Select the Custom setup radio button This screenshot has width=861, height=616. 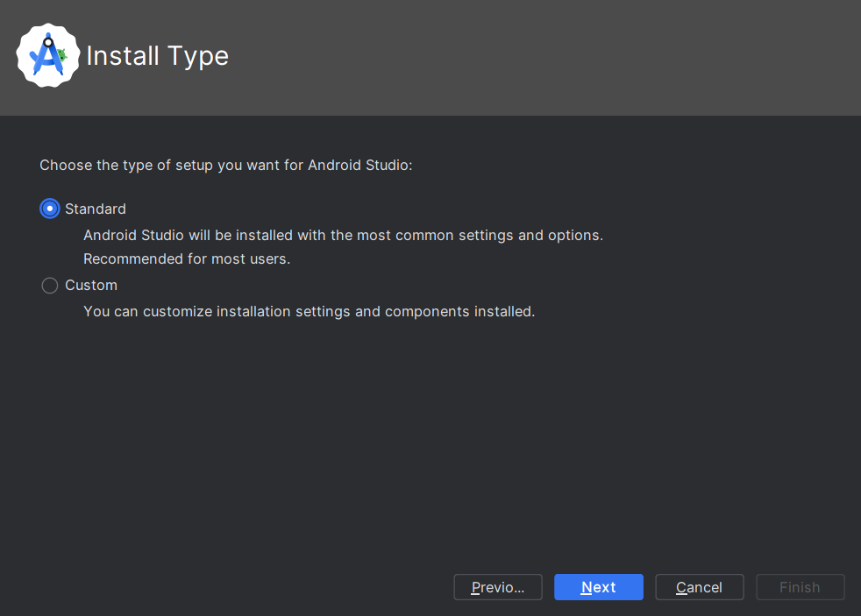tap(49, 285)
